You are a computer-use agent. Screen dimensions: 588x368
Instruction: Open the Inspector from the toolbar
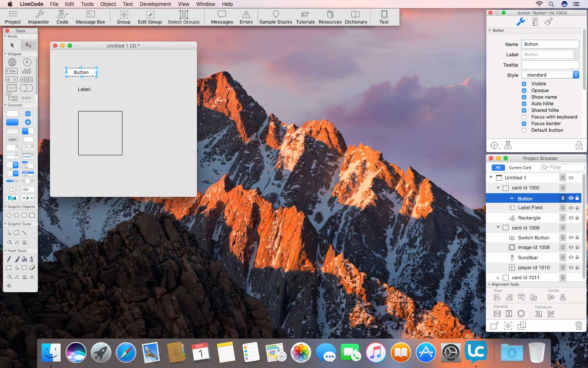[x=38, y=17]
